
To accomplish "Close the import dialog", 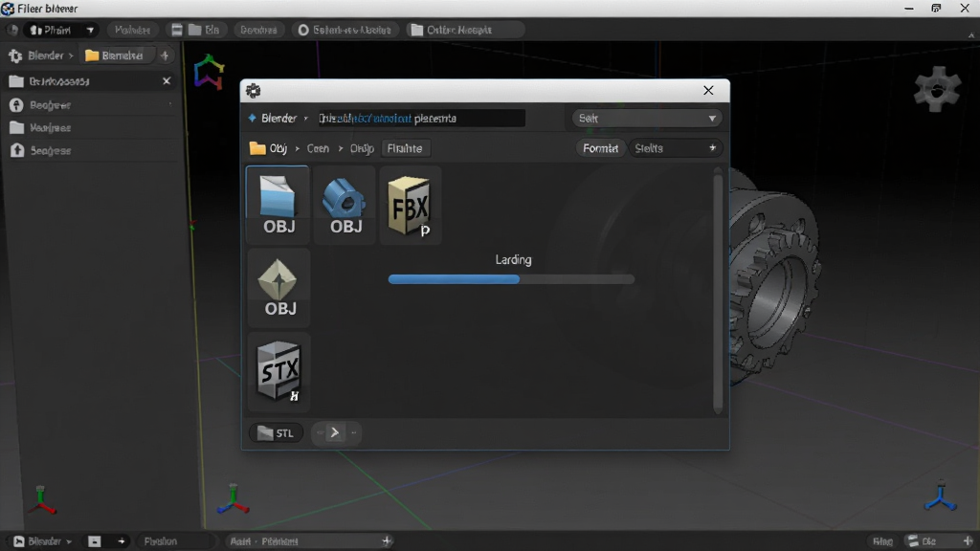I will tap(708, 91).
